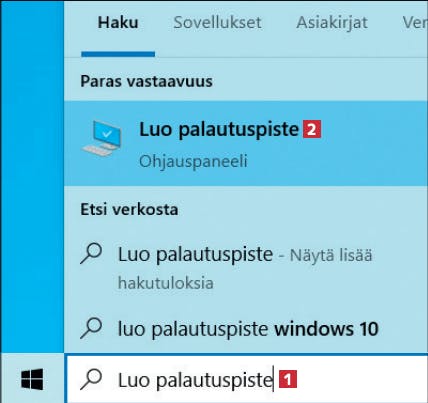Click the red number 2 marker
Viewport: 428px width, 403px height.
pyautogui.click(x=312, y=129)
